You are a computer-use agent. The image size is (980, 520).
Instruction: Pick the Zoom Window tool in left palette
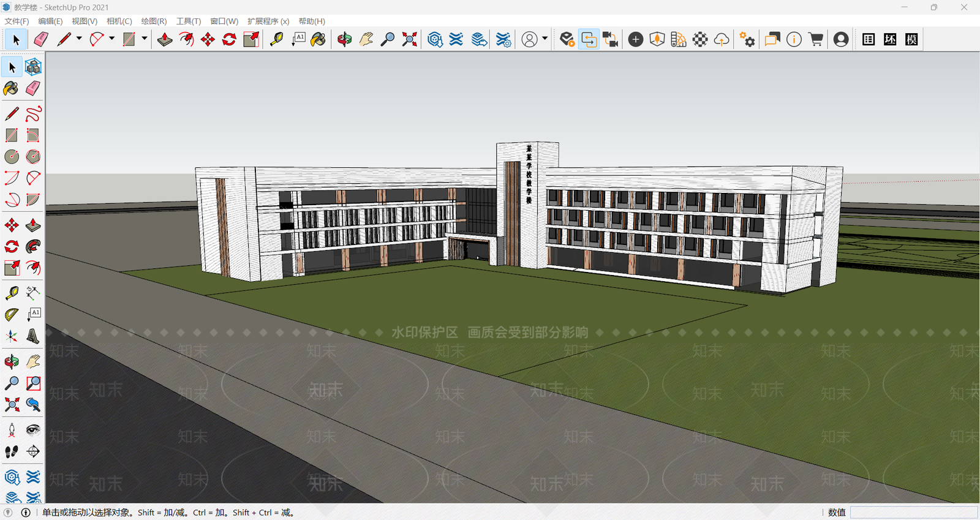tap(33, 383)
